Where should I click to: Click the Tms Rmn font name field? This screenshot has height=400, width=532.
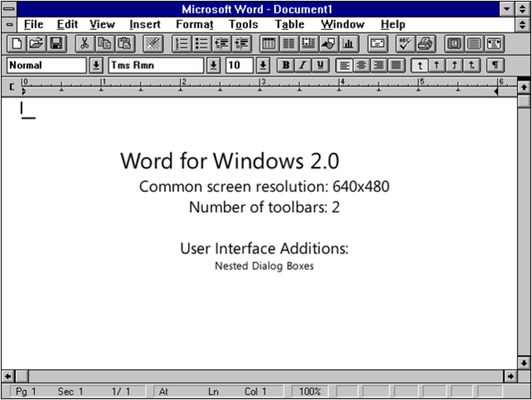[156, 65]
